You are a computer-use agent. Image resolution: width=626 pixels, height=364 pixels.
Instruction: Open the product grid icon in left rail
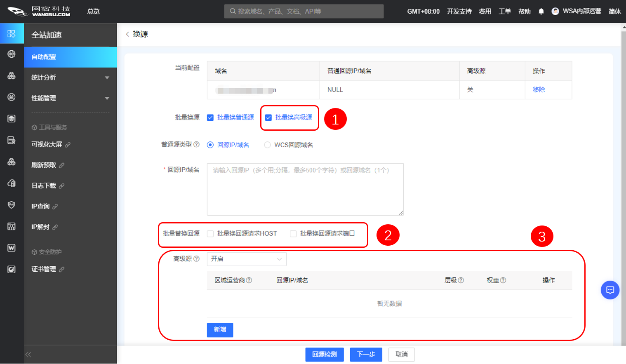point(12,33)
